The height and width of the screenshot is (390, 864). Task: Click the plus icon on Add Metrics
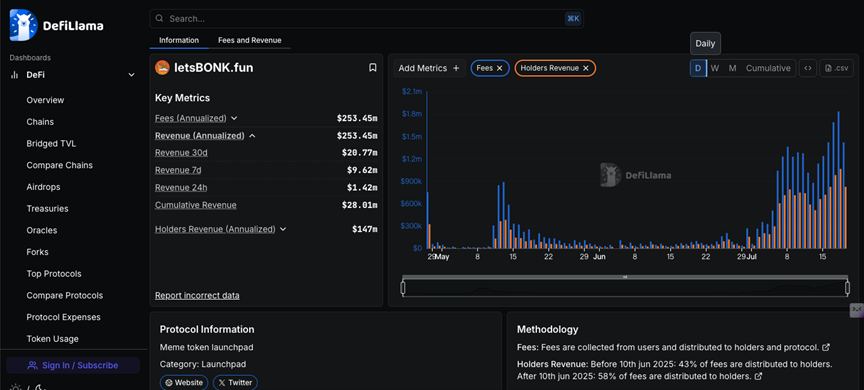click(456, 68)
